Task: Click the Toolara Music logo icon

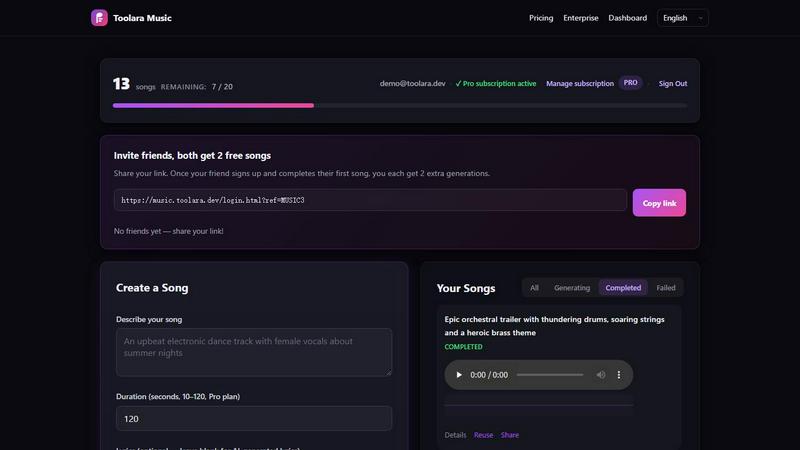Action: coord(99,18)
